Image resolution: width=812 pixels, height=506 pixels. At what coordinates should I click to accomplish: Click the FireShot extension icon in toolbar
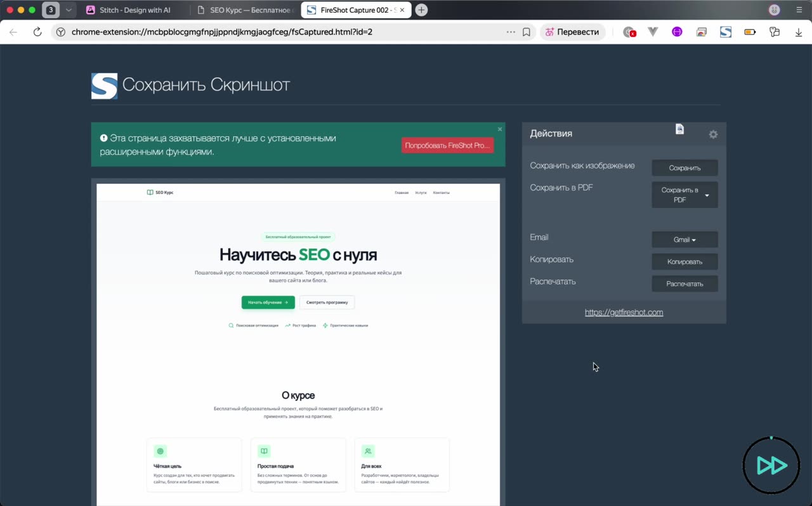726,32
